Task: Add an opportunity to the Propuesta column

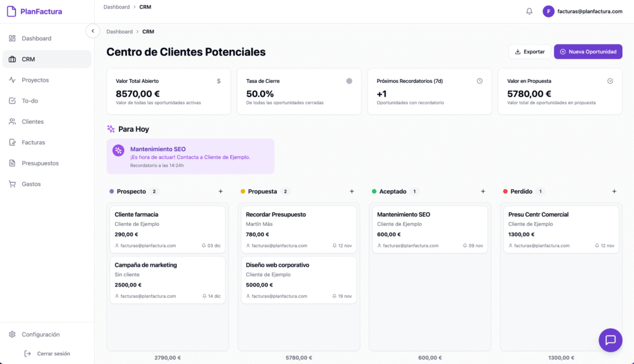Action: click(x=352, y=191)
